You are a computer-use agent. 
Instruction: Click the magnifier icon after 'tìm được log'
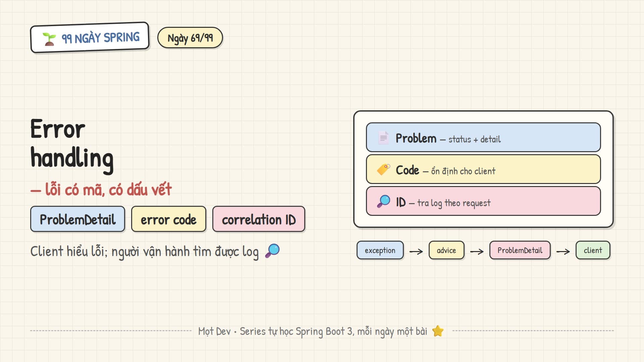(272, 251)
